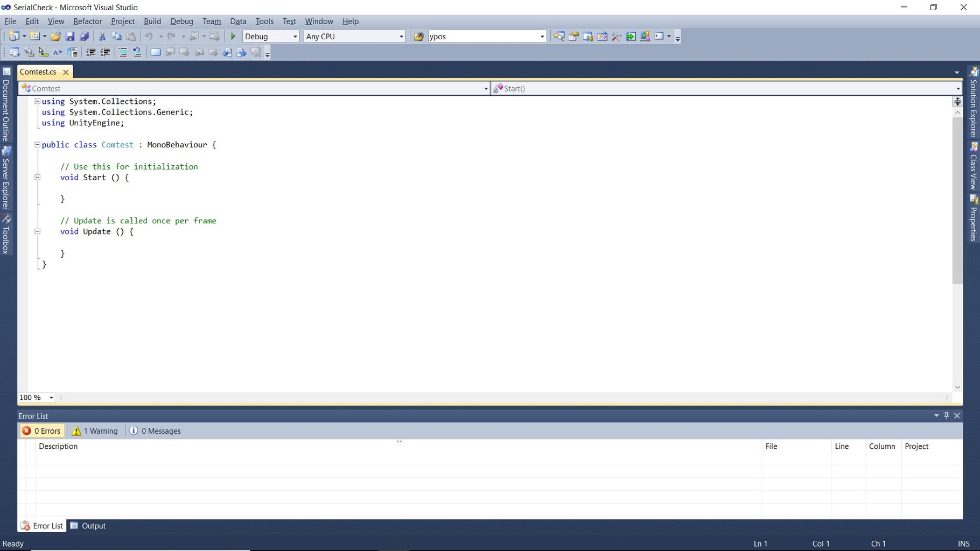The width and height of the screenshot is (980, 551).
Task: Click the Comment out selected lines icon
Action: pyautogui.click(x=123, y=52)
